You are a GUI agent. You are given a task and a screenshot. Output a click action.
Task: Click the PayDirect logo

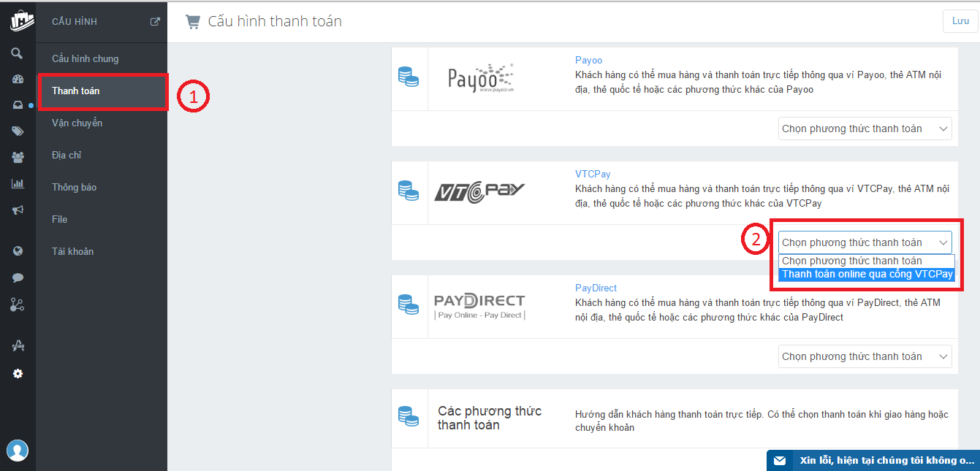479,306
